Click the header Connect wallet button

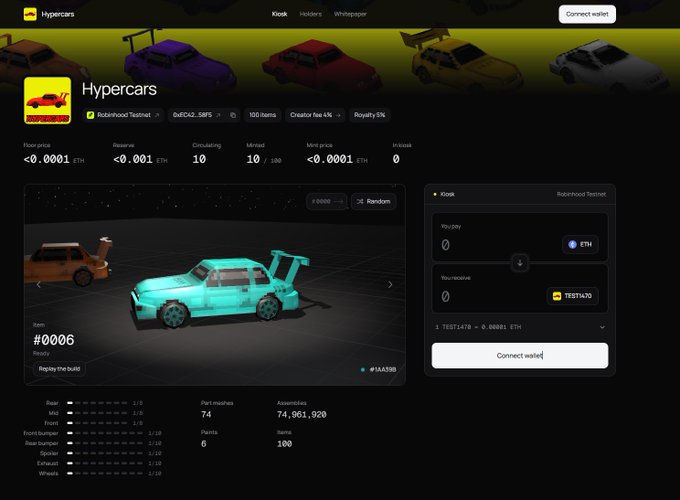click(x=587, y=14)
